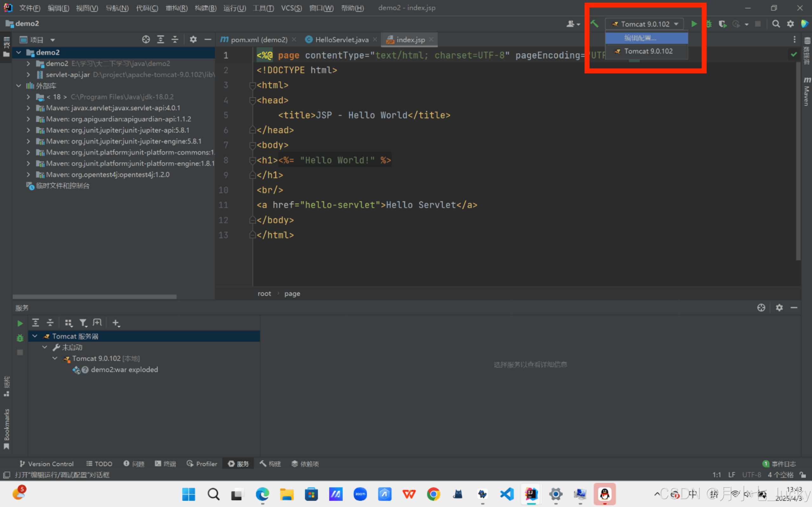Click the green Run button in toolbar
Image resolution: width=812 pixels, height=507 pixels.
694,24
